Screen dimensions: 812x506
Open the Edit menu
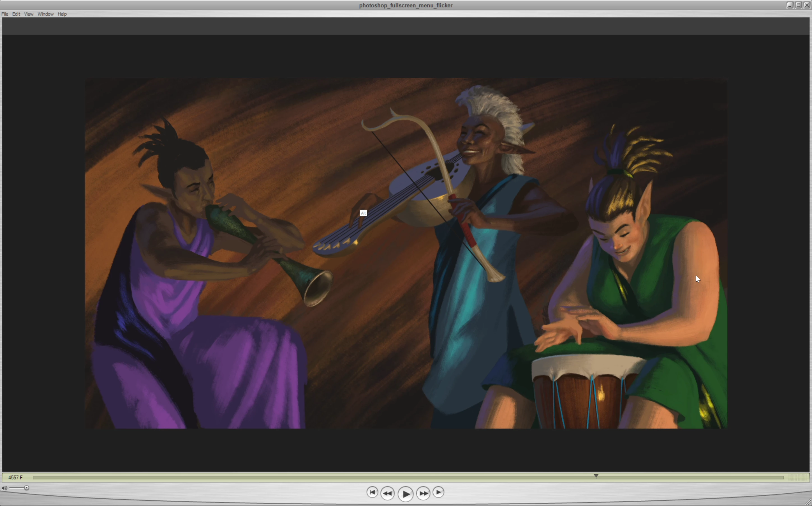click(16, 14)
